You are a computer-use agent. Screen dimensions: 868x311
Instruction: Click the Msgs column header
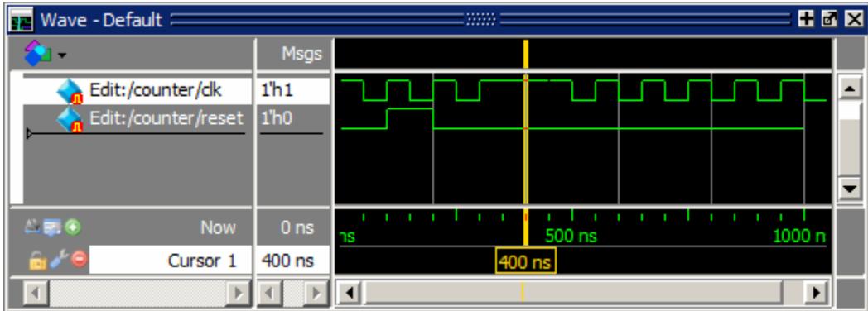pos(301,54)
